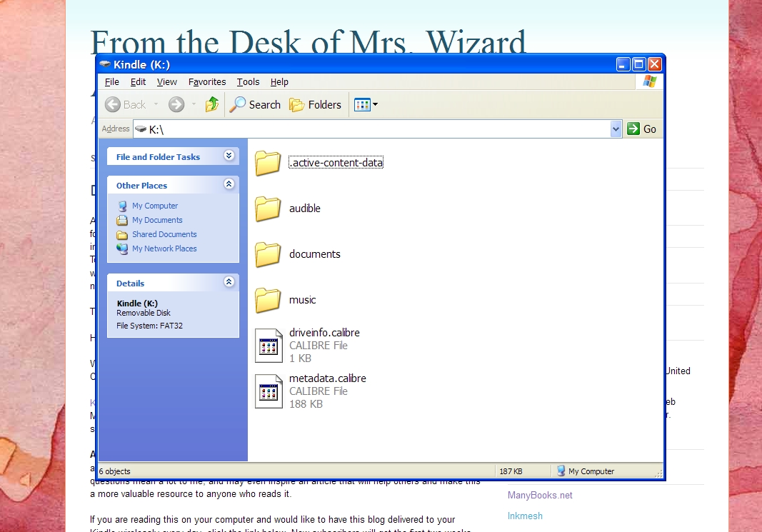762x532 pixels.
Task: Click File System: FAT32 details text
Action: pos(149,326)
